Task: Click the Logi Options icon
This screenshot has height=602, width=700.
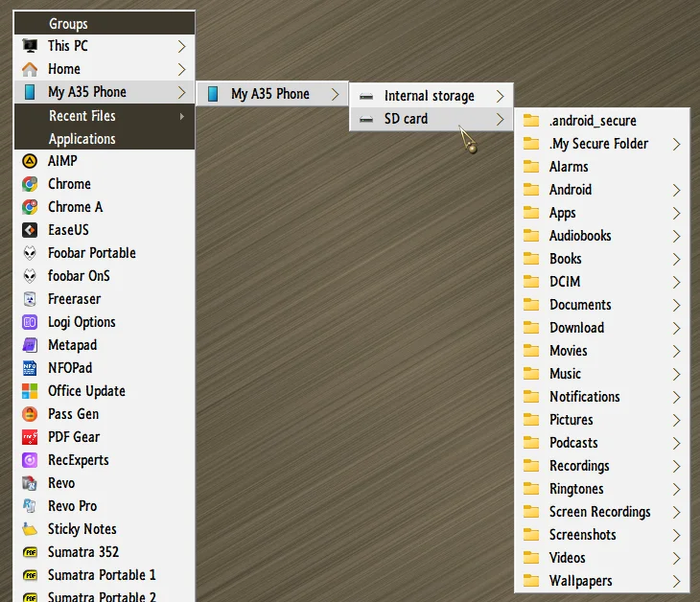Action: pyautogui.click(x=30, y=322)
